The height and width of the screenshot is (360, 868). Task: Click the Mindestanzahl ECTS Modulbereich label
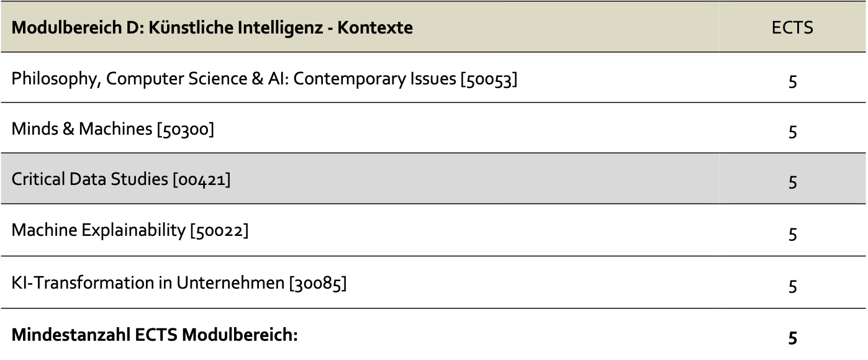coord(155,336)
